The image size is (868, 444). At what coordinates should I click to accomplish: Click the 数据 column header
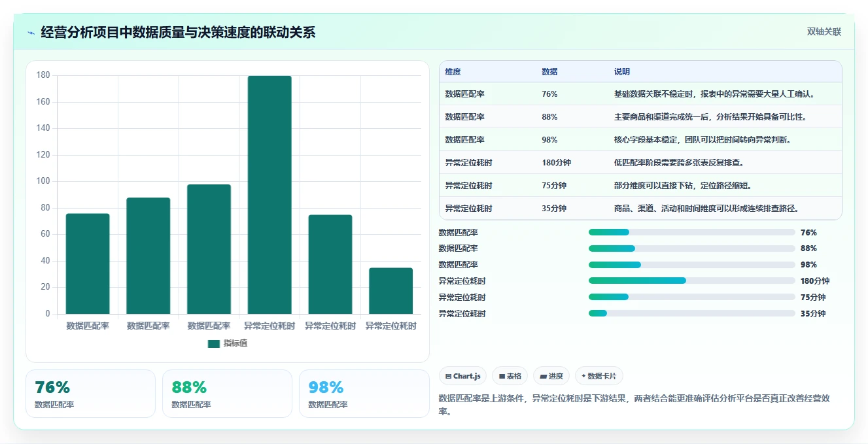click(550, 72)
